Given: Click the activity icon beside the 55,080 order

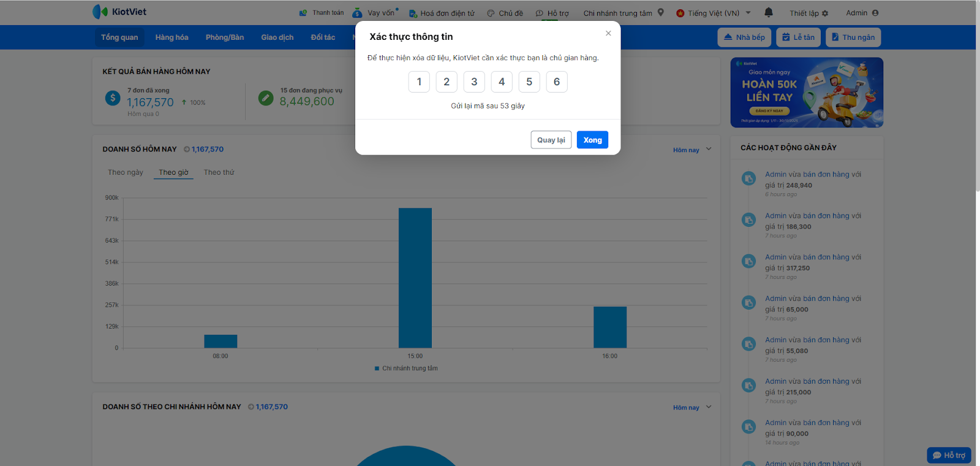Looking at the screenshot, I should pyautogui.click(x=748, y=344).
